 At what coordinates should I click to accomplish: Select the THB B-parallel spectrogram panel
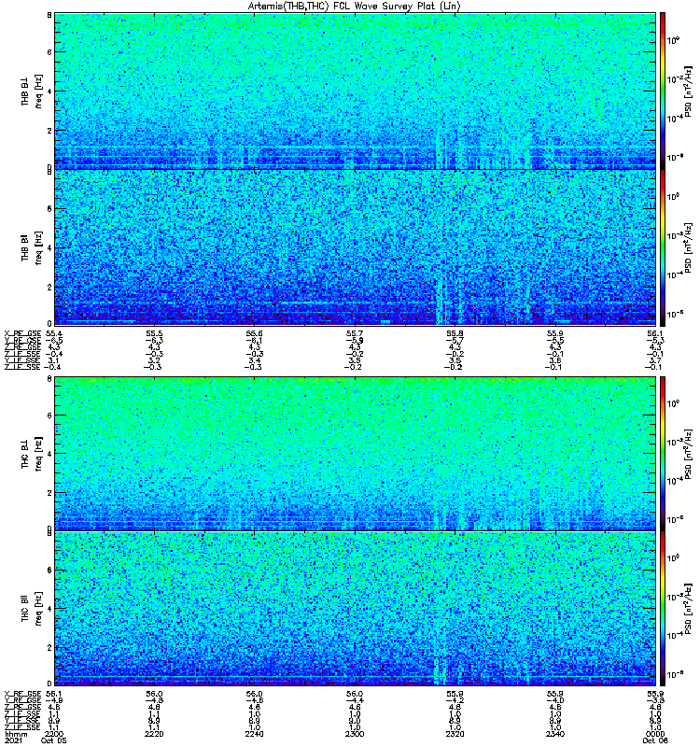click(355, 247)
